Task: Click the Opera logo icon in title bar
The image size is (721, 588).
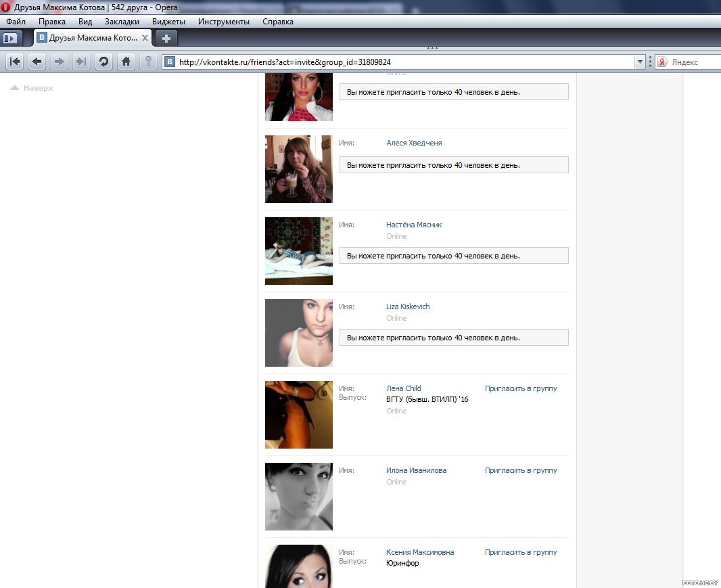Action: coord(5,7)
